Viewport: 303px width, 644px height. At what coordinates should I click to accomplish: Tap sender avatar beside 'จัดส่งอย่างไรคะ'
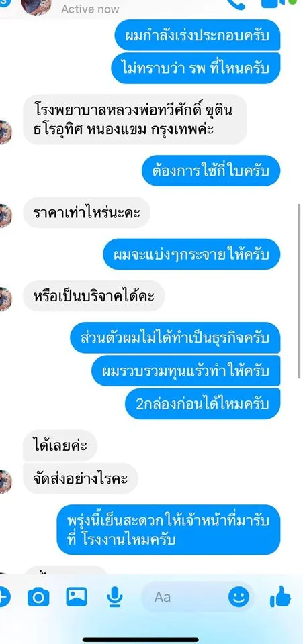click(x=5, y=482)
